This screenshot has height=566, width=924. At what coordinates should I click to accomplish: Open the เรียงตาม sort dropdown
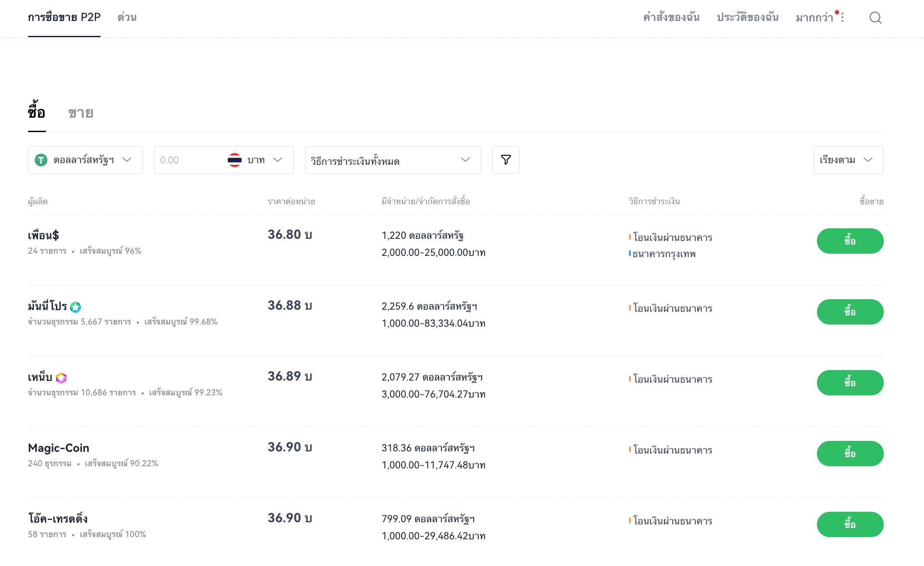coord(848,160)
